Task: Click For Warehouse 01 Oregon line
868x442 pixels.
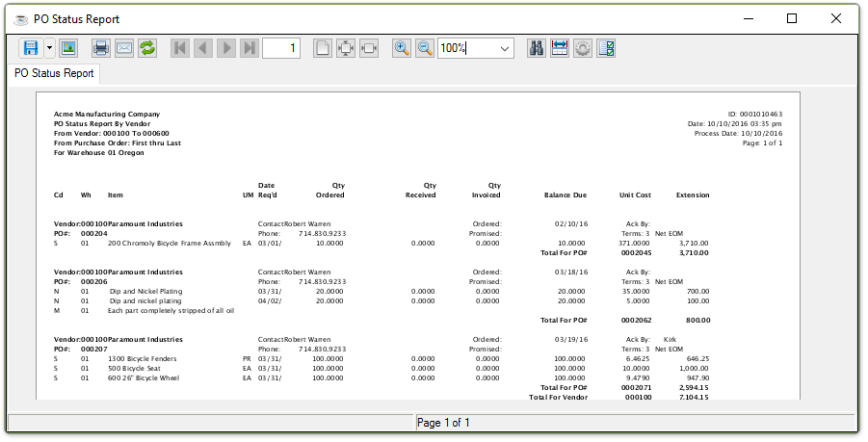Action: pos(99,153)
